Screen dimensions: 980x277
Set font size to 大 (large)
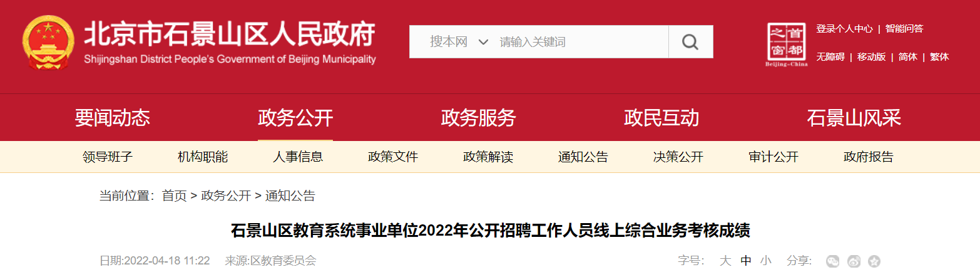[725, 261]
